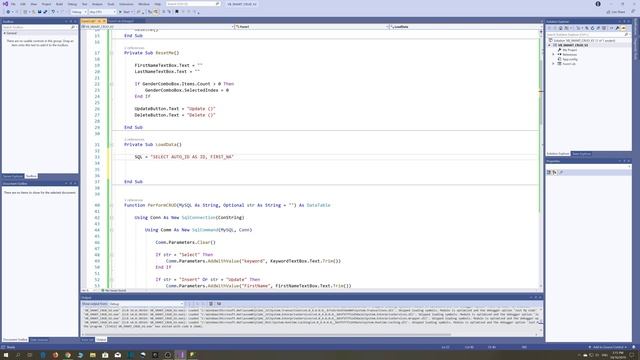This screenshot has width=640, height=360.
Task: Open the File menu
Action: pos(13,4)
